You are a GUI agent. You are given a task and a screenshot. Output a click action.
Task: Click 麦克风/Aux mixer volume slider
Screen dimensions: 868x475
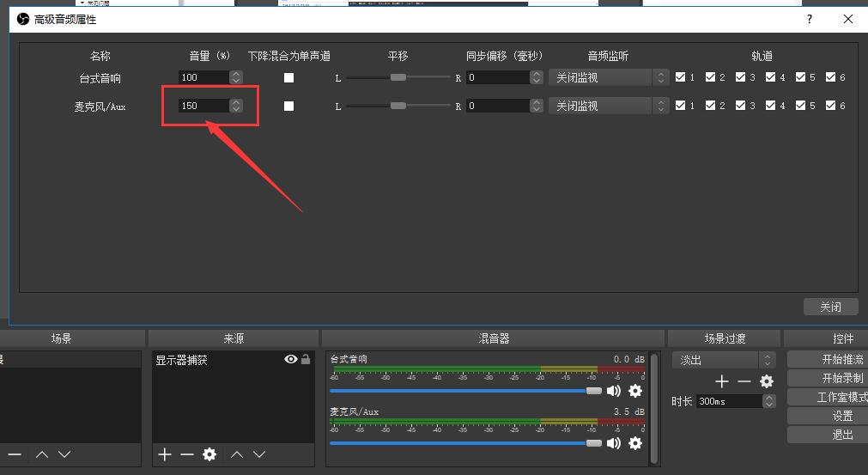coord(465,443)
